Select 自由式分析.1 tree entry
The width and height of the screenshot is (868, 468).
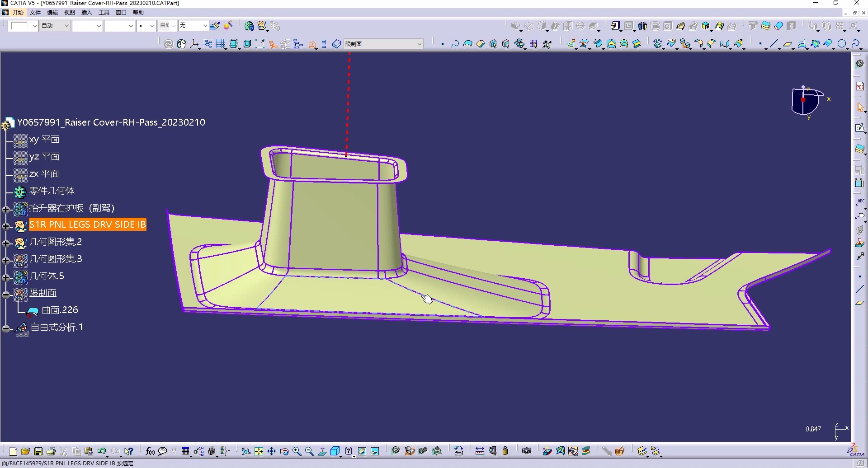pyautogui.click(x=57, y=327)
